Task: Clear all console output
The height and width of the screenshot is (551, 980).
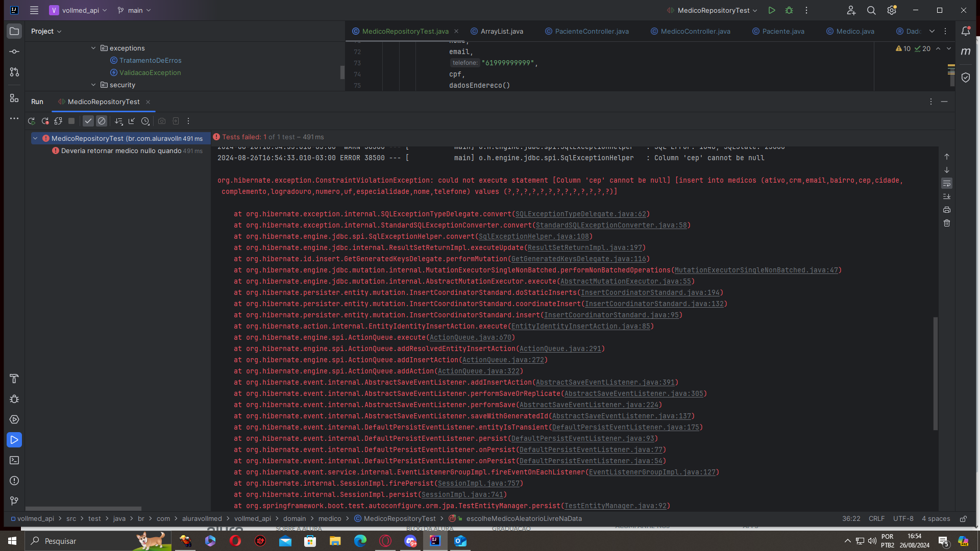Action: [947, 223]
